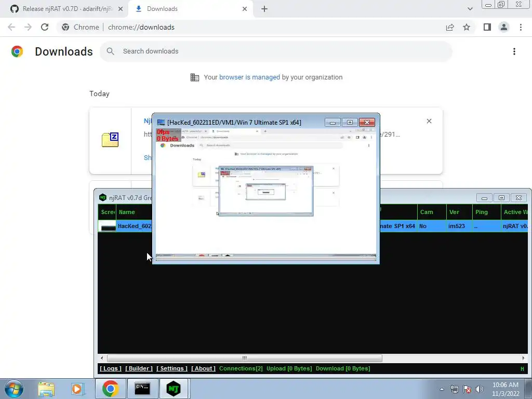Open the Chrome profile avatar
Screen dimensions: 532x399
point(504,27)
